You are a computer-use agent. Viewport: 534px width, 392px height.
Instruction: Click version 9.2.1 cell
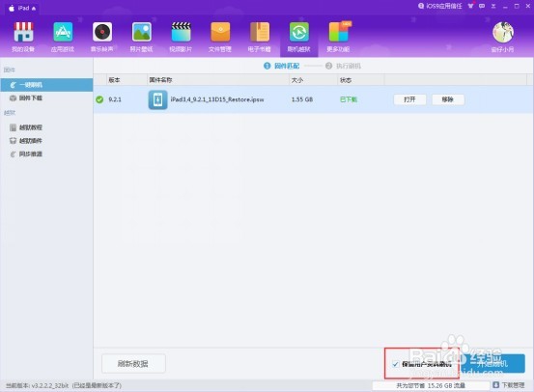[x=115, y=99]
